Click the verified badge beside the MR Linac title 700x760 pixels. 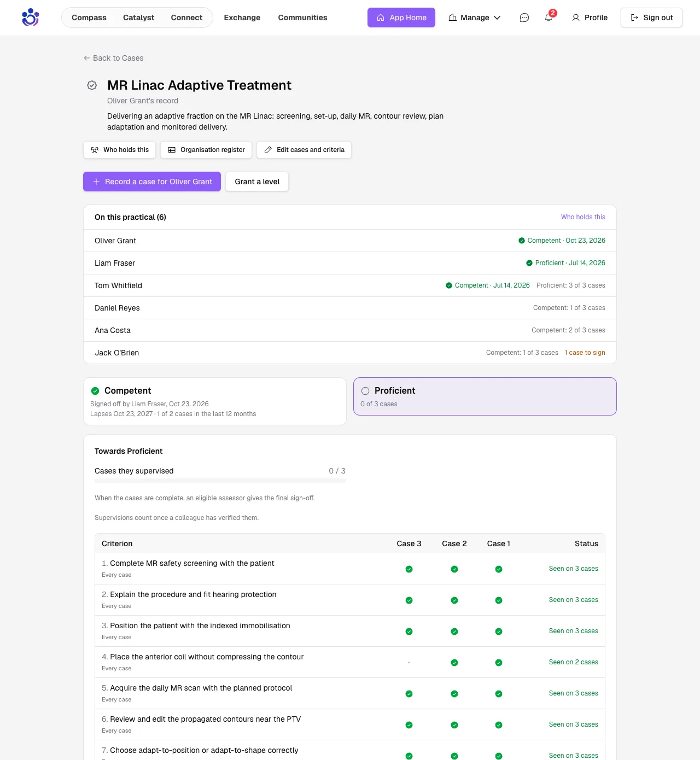pyautogui.click(x=92, y=85)
